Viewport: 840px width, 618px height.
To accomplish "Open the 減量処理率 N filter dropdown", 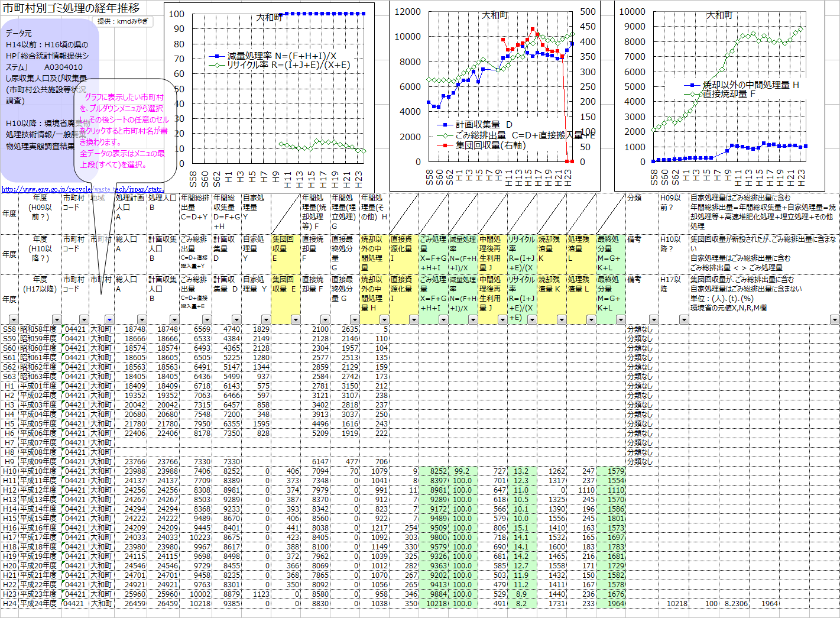I will pyautogui.click(x=473, y=320).
